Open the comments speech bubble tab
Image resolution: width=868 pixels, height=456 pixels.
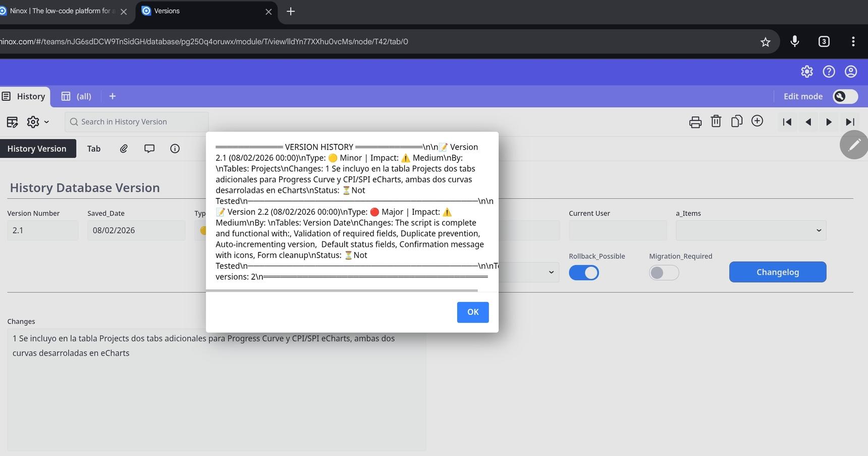(149, 148)
